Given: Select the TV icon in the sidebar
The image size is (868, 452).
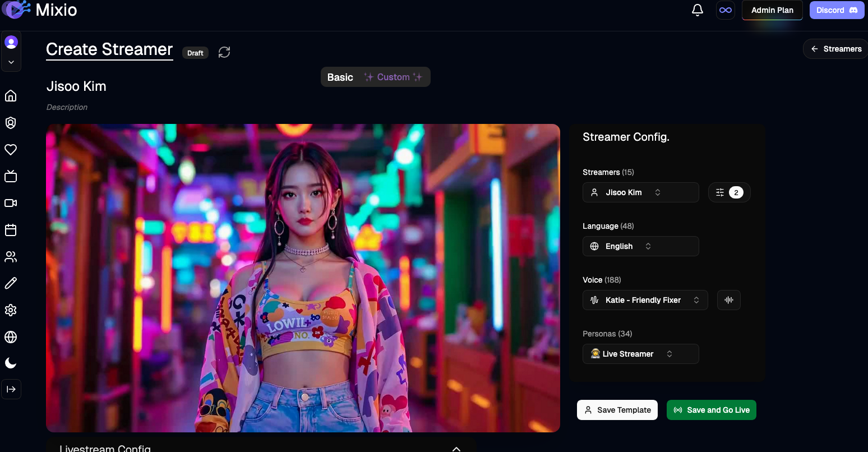Looking at the screenshot, I should point(11,176).
